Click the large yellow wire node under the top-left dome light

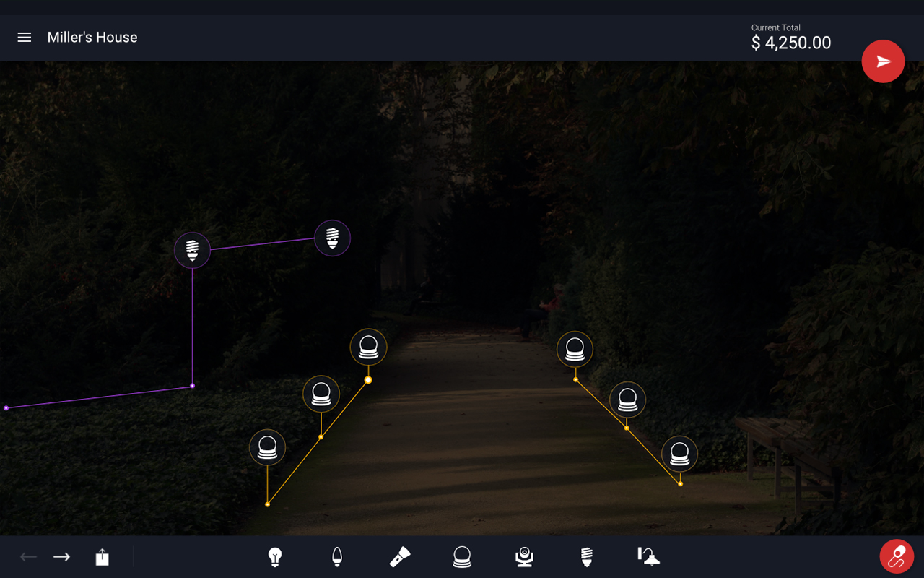368,380
